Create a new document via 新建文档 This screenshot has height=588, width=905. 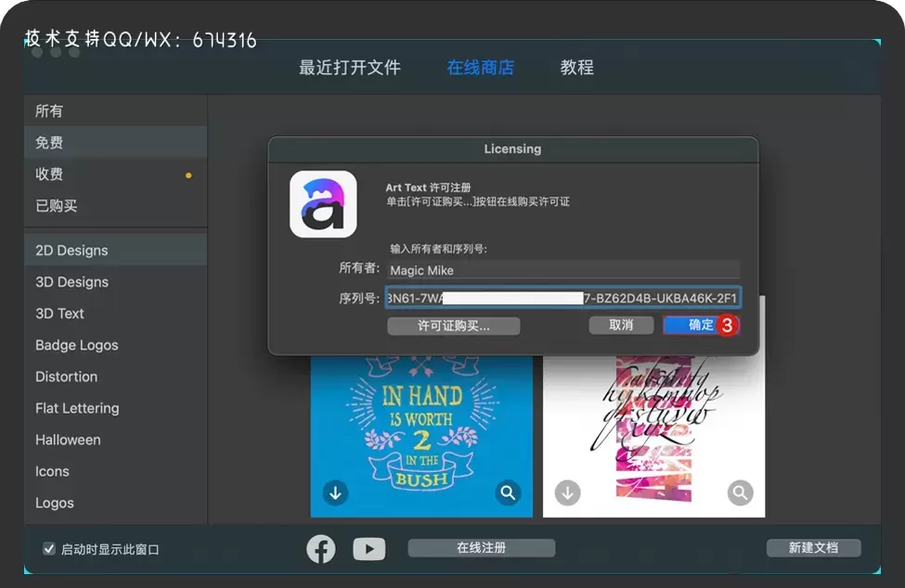pos(814,547)
